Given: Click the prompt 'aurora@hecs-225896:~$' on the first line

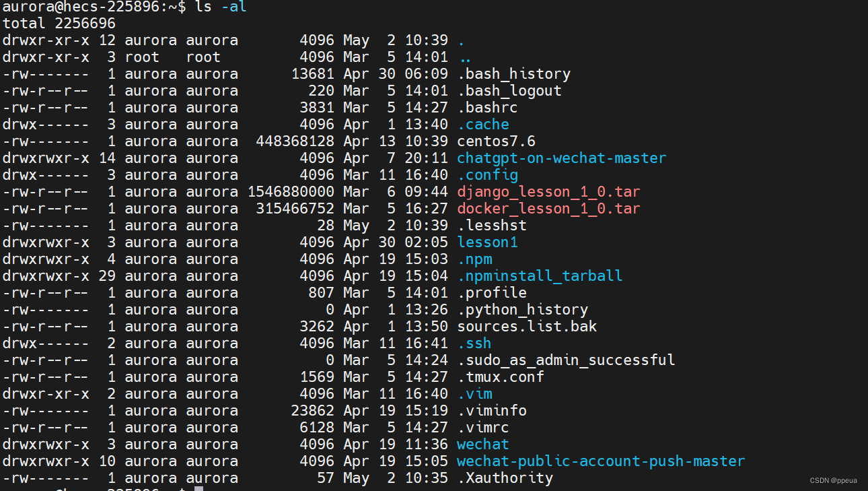Looking at the screenshot, I should [94, 7].
